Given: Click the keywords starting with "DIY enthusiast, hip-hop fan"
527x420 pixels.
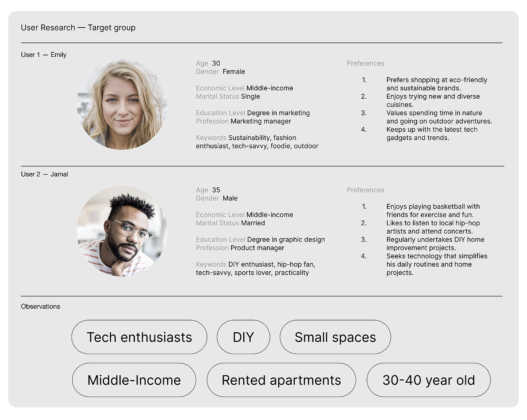Looking at the screenshot, I should click(x=256, y=269).
